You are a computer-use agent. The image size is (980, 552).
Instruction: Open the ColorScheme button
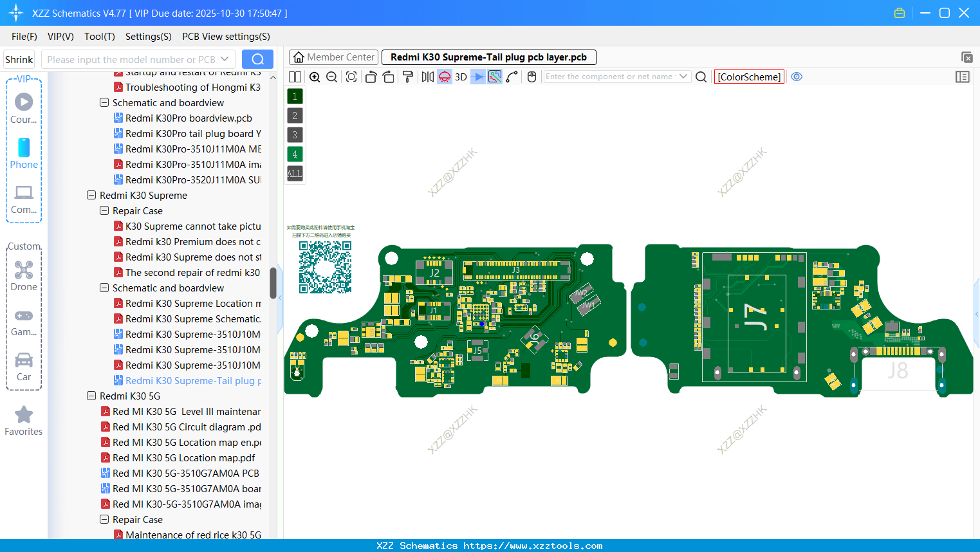tap(749, 77)
